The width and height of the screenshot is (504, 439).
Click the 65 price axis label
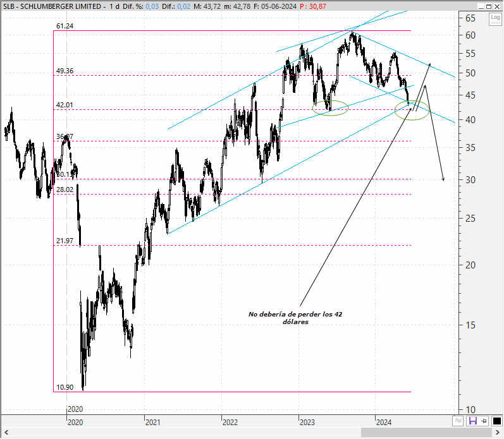pos(470,18)
